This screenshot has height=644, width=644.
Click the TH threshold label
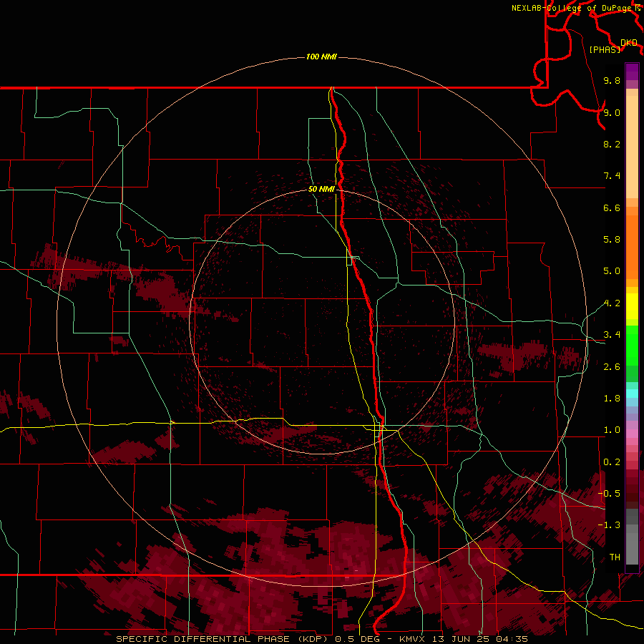(615, 557)
